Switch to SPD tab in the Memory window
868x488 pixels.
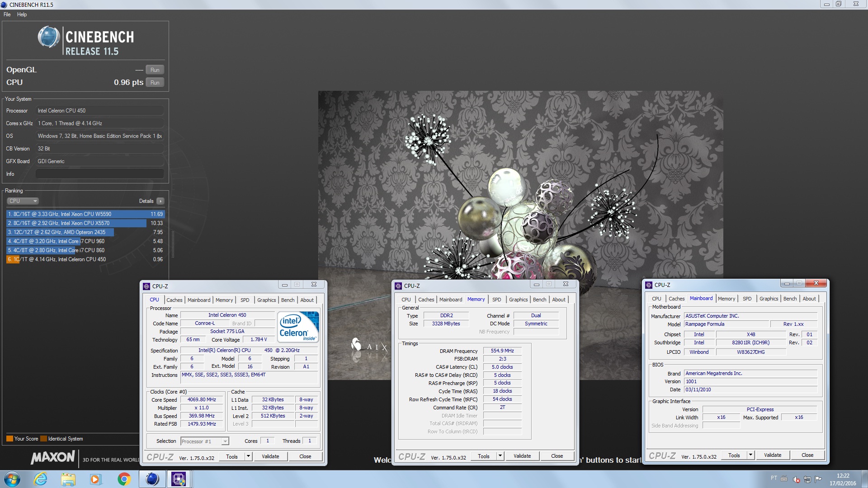point(497,300)
